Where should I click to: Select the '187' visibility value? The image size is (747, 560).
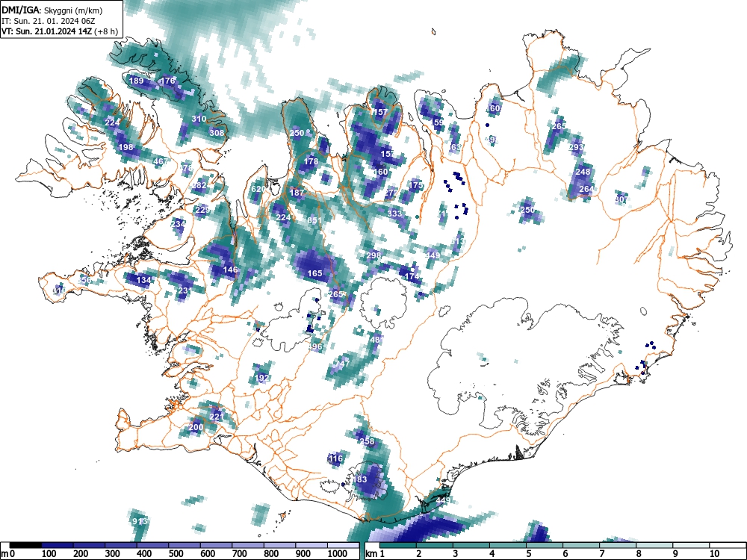point(297,193)
